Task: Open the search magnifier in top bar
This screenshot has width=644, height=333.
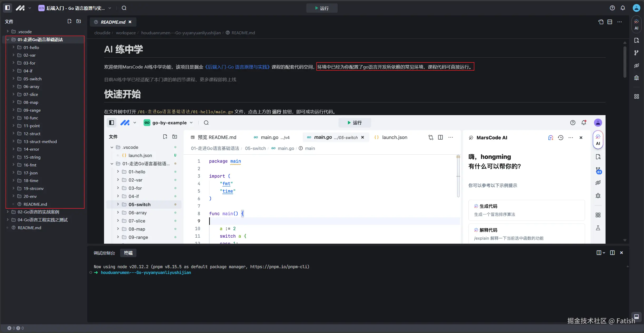Action: click(124, 8)
